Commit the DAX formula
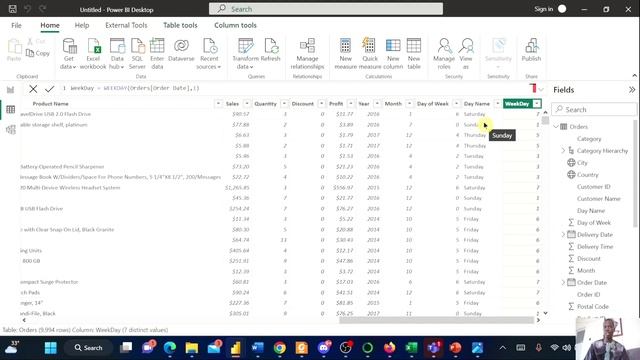 (50, 89)
